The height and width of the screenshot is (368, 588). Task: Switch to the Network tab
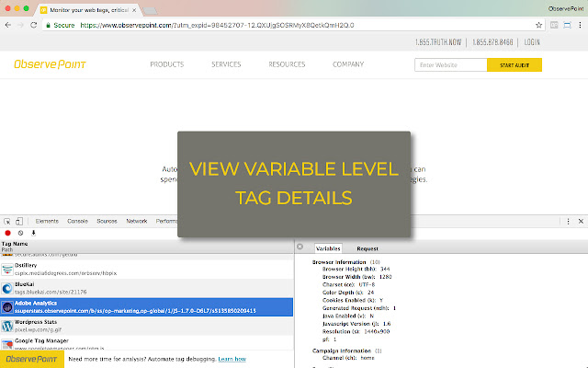[137, 221]
